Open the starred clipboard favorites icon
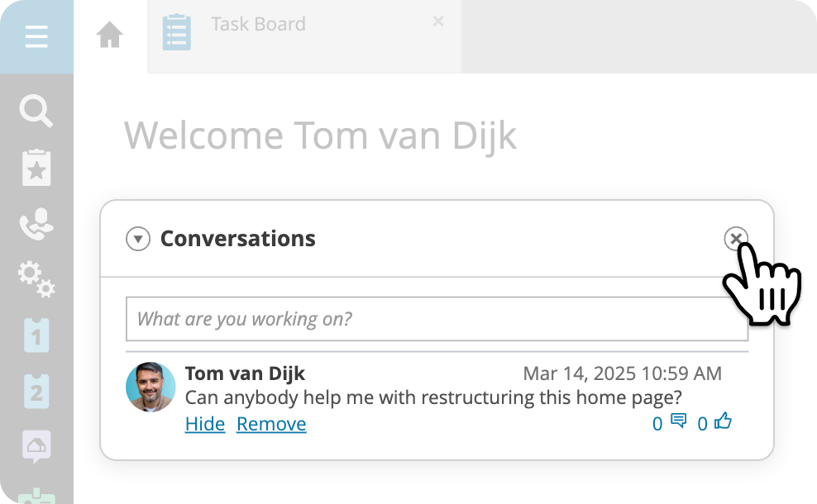The height and width of the screenshot is (504, 817). tap(36, 168)
